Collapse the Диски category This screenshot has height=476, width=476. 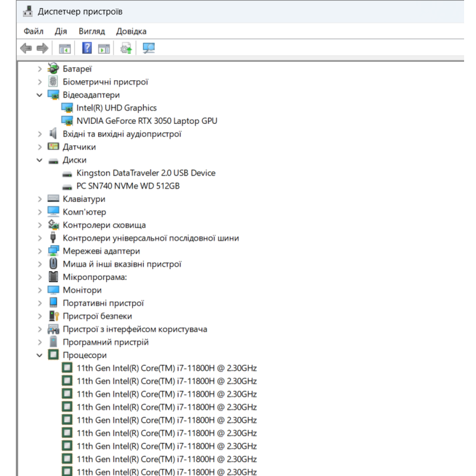(40, 160)
